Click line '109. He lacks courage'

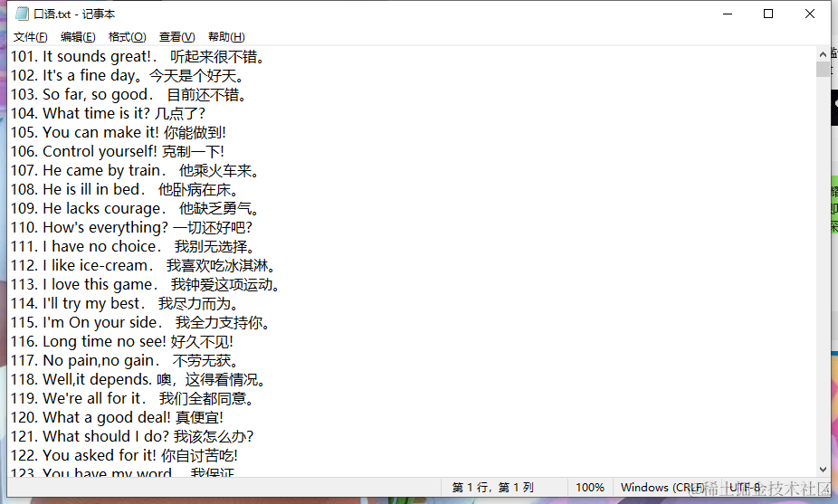pyautogui.click(x=136, y=208)
